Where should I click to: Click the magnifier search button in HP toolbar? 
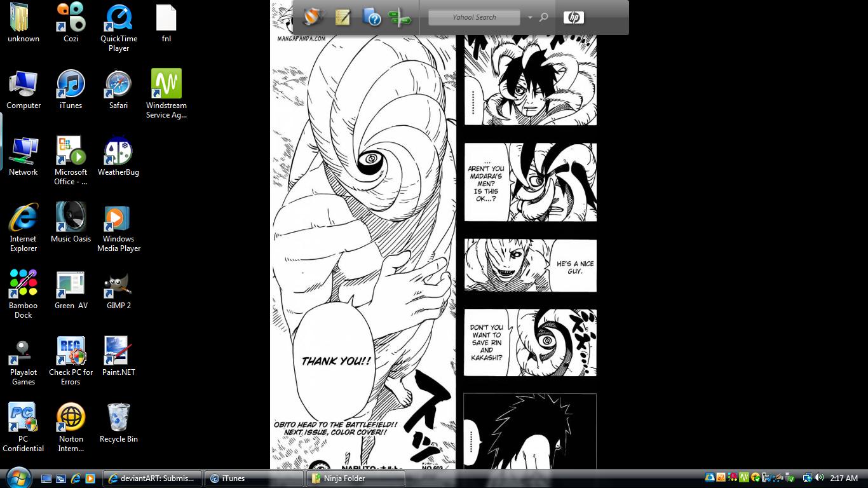(x=543, y=17)
